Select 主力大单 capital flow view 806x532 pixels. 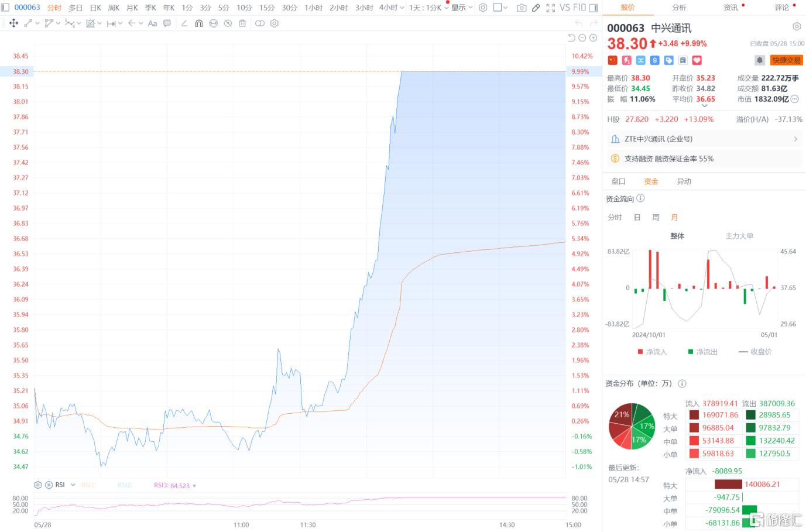pyautogui.click(x=739, y=236)
